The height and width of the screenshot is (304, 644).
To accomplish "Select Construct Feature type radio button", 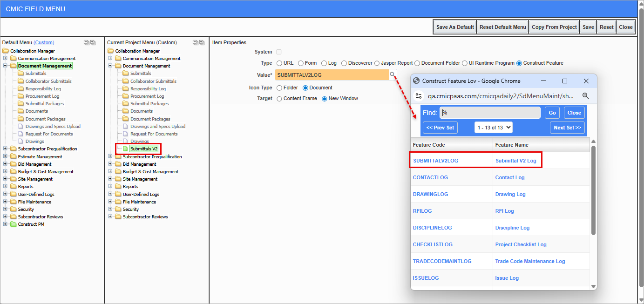I will click(519, 63).
